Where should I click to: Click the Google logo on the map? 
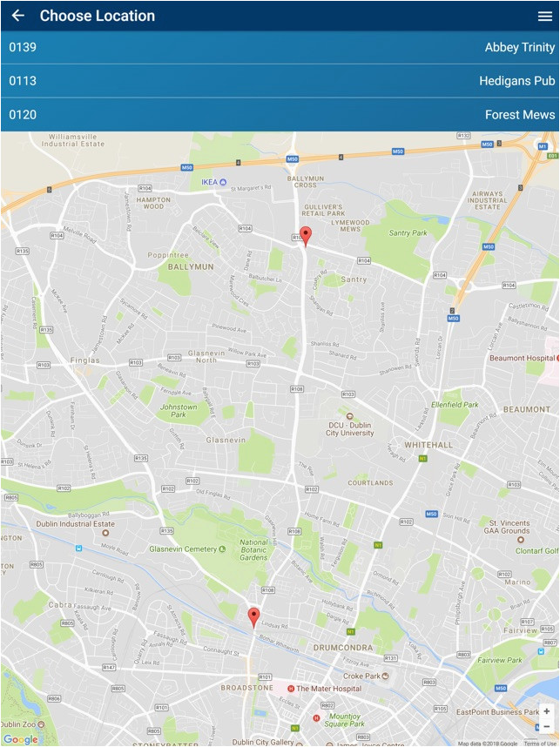tap(20, 739)
